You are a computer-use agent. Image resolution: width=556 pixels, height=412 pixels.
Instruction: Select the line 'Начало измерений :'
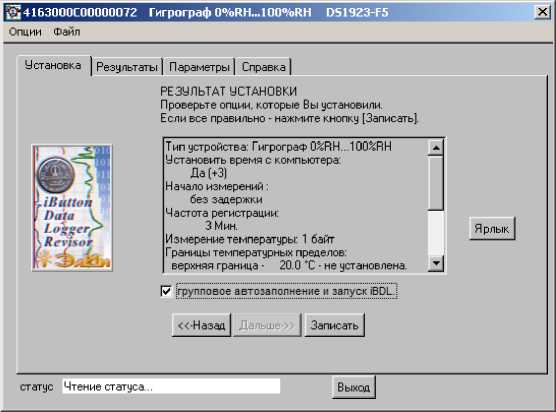click(x=217, y=186)
